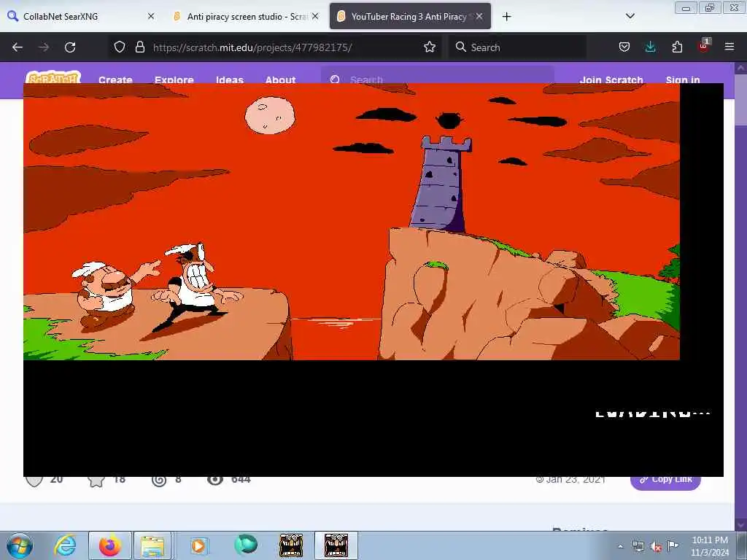Image resolution: width=747 pixels, height=560 pixels.
Task: Open the Scratch Ideas menu item
Action: point(230,79)
